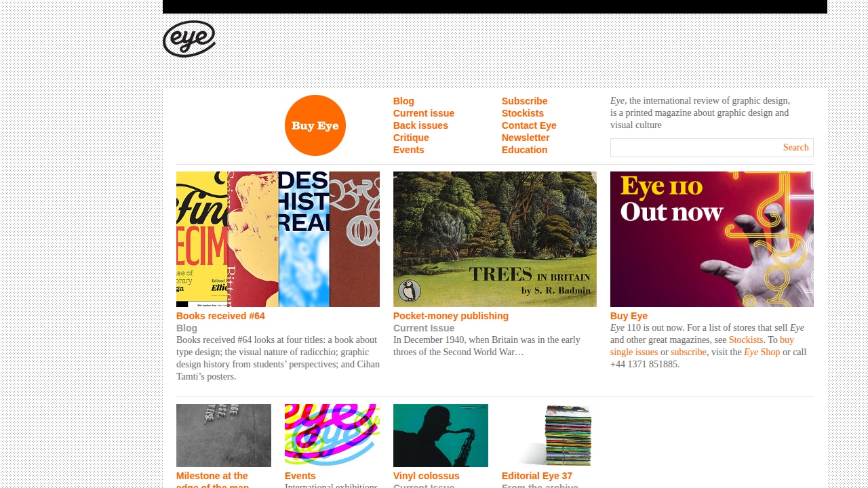
Task: Go to Current issue in navigation
Action: [x=424, y=113]
